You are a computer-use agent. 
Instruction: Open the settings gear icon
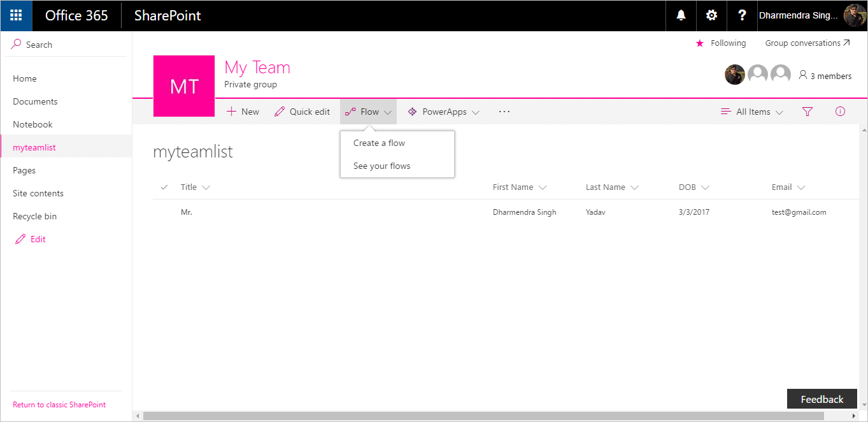point(711,16)
